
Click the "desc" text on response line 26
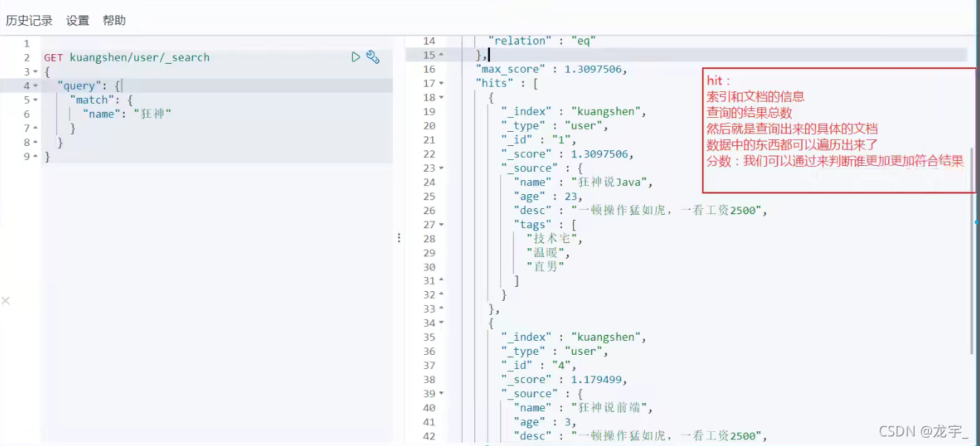640,210
